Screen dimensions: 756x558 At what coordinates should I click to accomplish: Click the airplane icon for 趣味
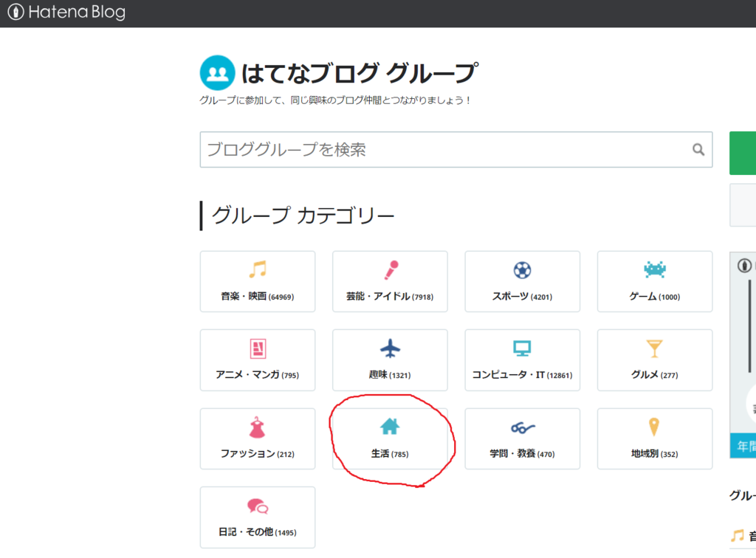(x=390, y=348)
